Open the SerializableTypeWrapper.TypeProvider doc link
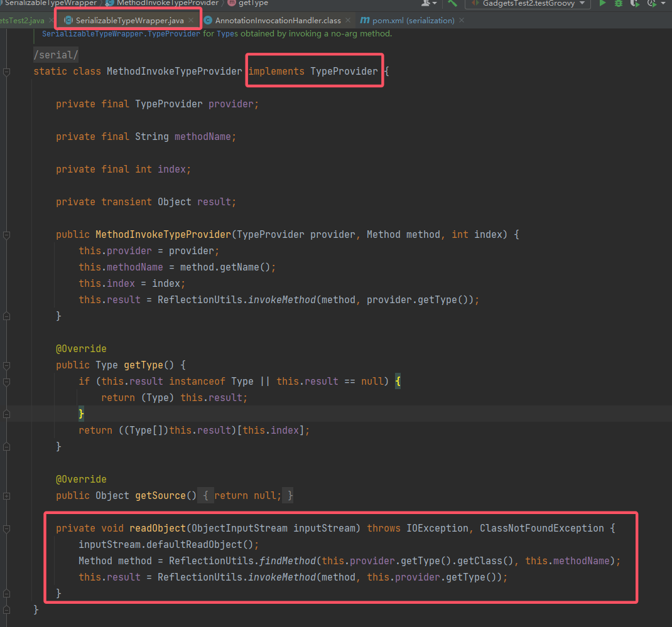 pos(121,34)
